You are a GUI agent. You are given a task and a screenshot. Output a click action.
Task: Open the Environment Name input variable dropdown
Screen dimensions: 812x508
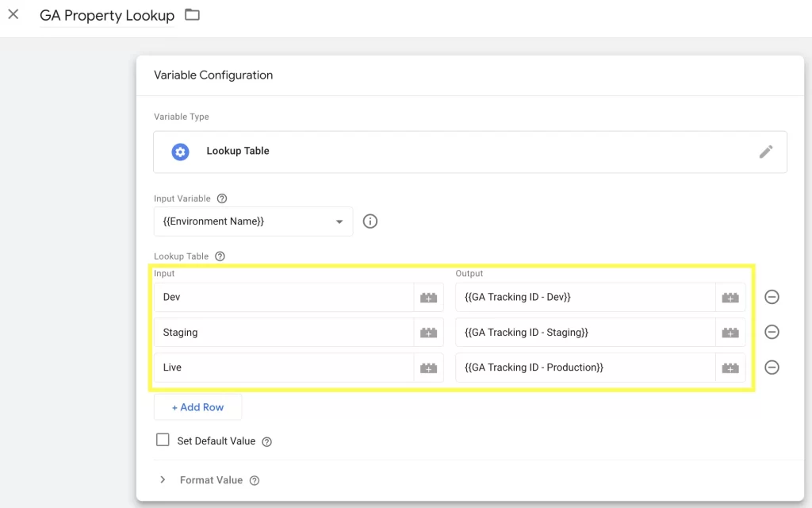point(253,221)
